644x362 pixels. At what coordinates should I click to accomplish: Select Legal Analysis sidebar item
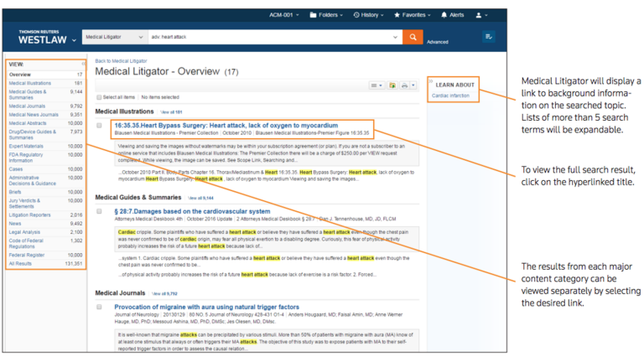click(24, 233)
